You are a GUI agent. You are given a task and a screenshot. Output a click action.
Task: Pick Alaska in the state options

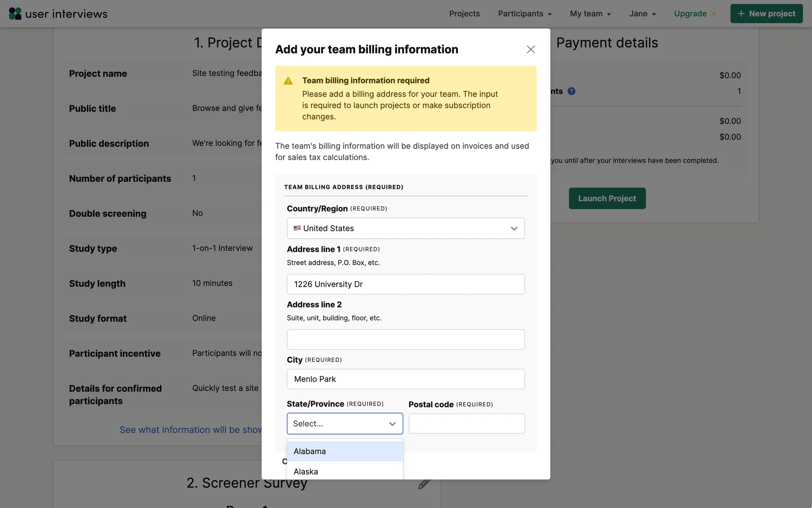pyautogui.click(x=345, y=471)
